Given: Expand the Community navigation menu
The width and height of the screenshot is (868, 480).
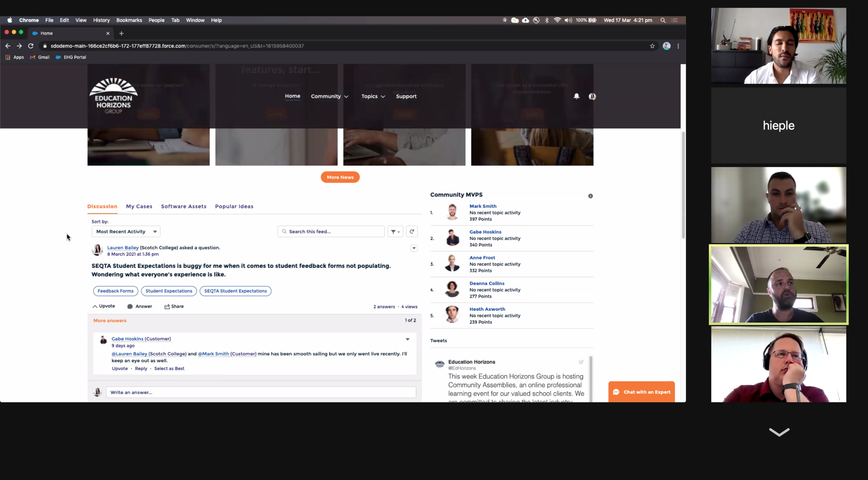Looking at the screenshot, I should click(x=329, y=96).
